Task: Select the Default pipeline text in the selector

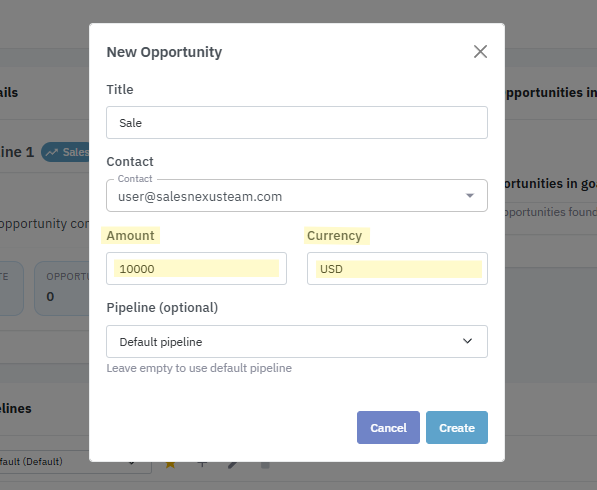Action: coord(161,342)
